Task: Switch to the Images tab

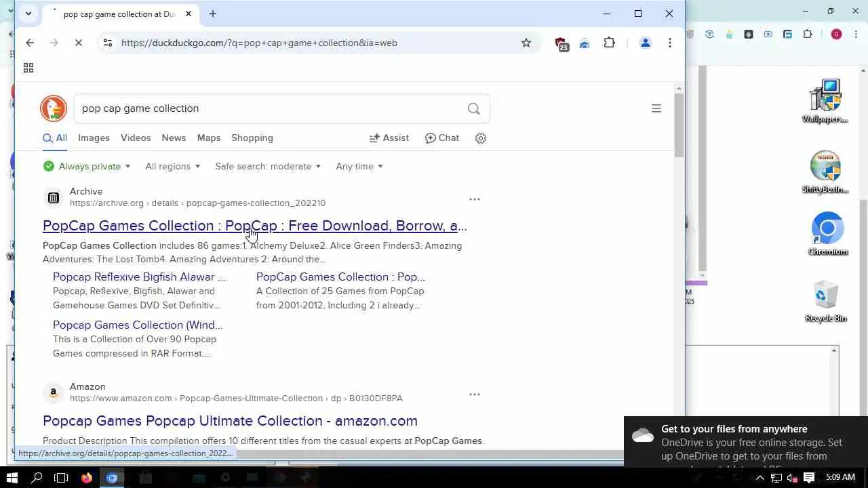Action: [94, 138]
